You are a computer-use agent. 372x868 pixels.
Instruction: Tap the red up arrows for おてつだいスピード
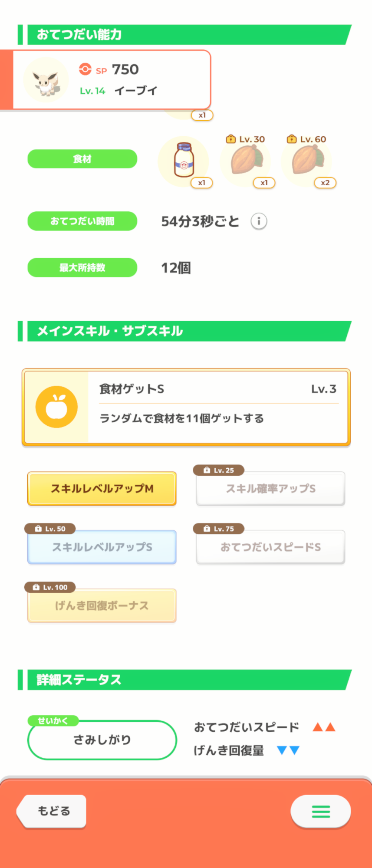[x=324, y=727]
